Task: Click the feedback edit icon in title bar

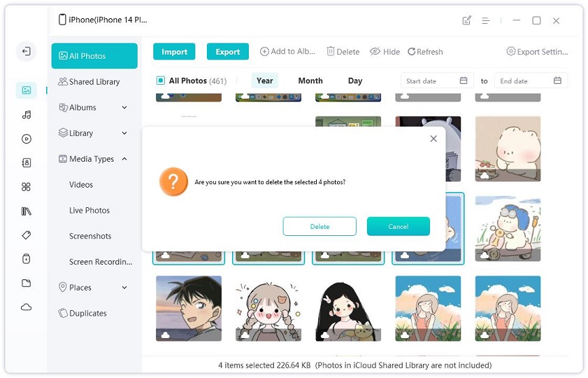Action: (466, 20)
